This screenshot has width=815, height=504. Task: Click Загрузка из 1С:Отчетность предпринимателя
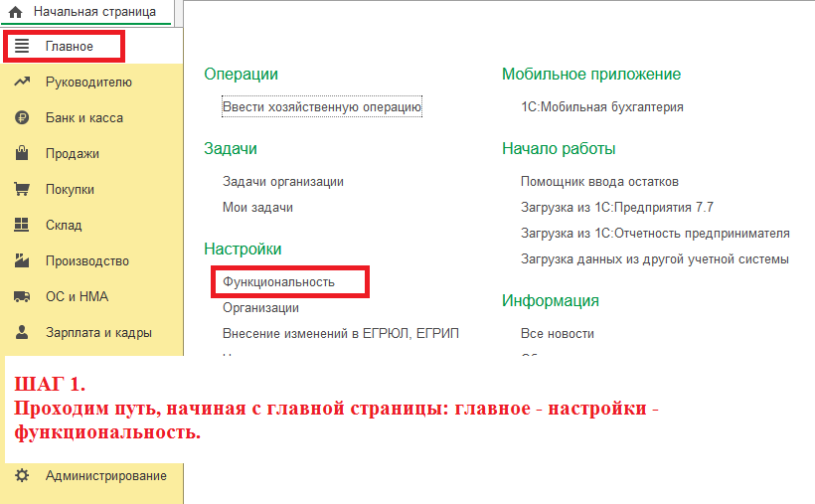point(655,233)
